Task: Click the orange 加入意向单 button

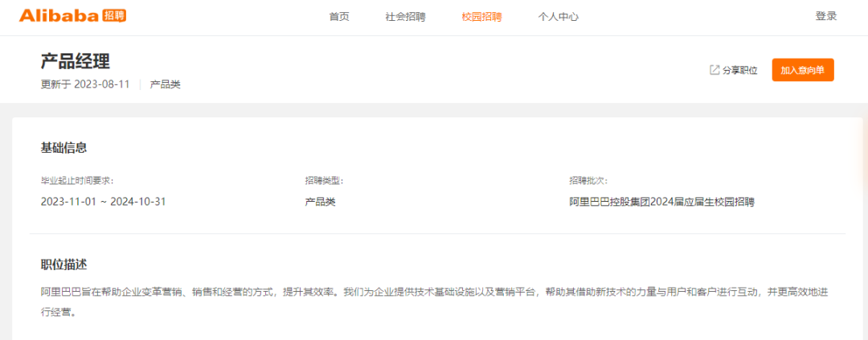Action: click(x=803, y=70)
